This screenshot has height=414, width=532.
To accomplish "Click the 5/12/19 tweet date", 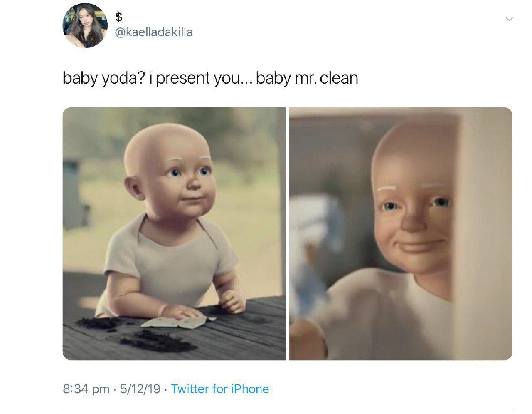I will coord(140,389).
